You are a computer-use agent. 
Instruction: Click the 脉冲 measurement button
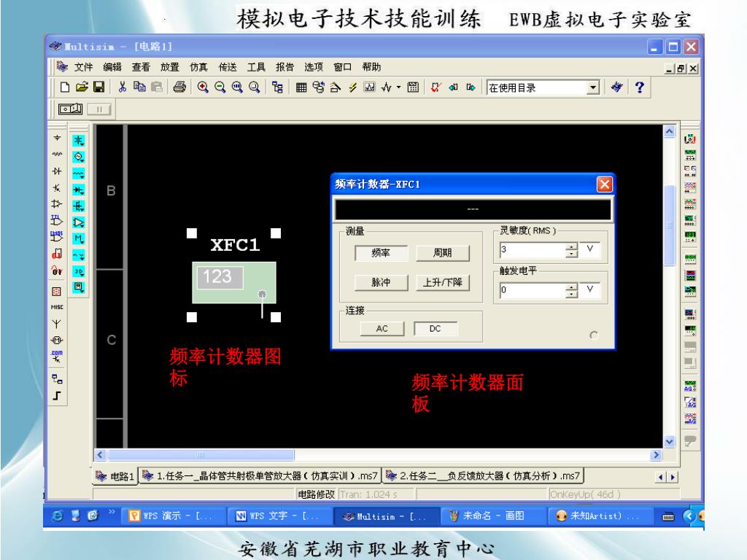click(x=381, y=282)
